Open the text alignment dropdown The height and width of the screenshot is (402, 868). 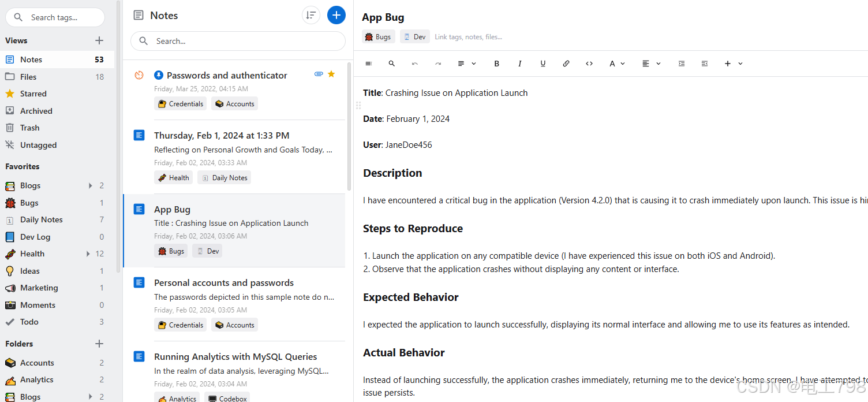point(651,64)
